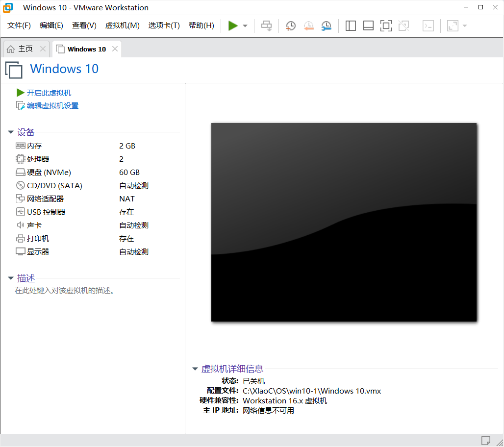This screenshot has width=504, height=447.
Task: Click the 内存 memory device icon
Action: pos(20,146)
